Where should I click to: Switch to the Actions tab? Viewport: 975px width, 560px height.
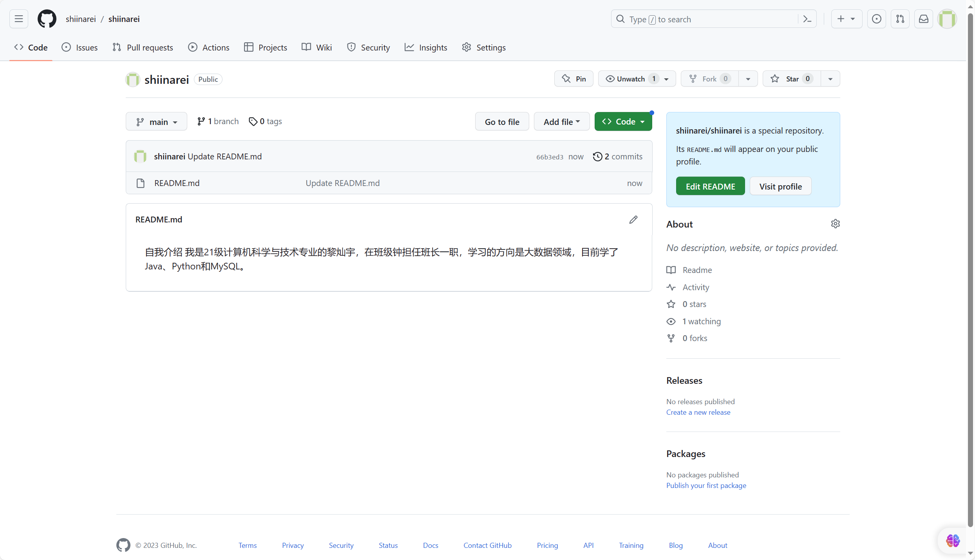pyautogui.click(x=209, y=47)
